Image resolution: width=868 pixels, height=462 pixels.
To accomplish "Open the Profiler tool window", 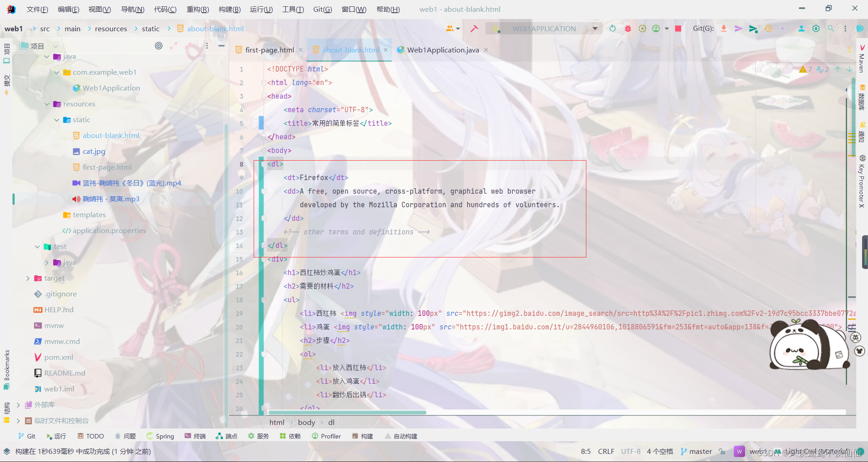I will coord(326,436).
